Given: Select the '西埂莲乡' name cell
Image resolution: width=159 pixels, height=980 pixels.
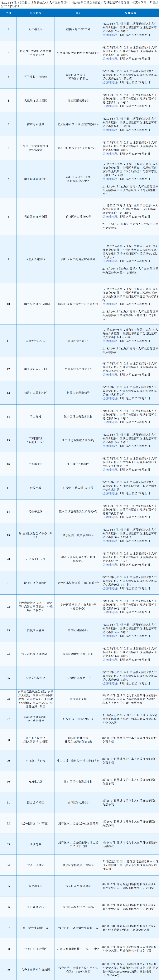Looking at the screenshot, I should pyautogui.click(x=35, y=844).
